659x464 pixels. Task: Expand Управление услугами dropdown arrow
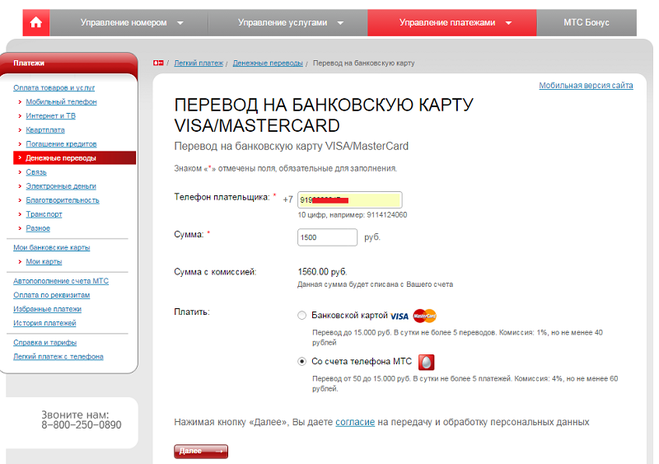[x=340, y=23]
